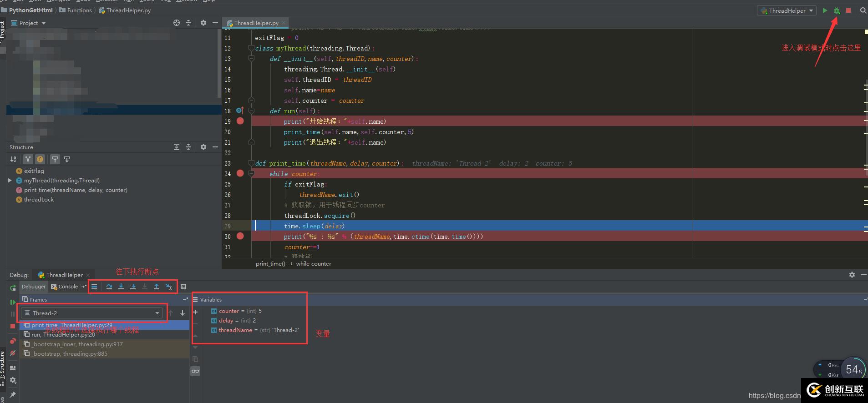Viewport: 868px width, 403px height.
Task: Expand myThread class in Structure tree
Action: click(10, 181)
